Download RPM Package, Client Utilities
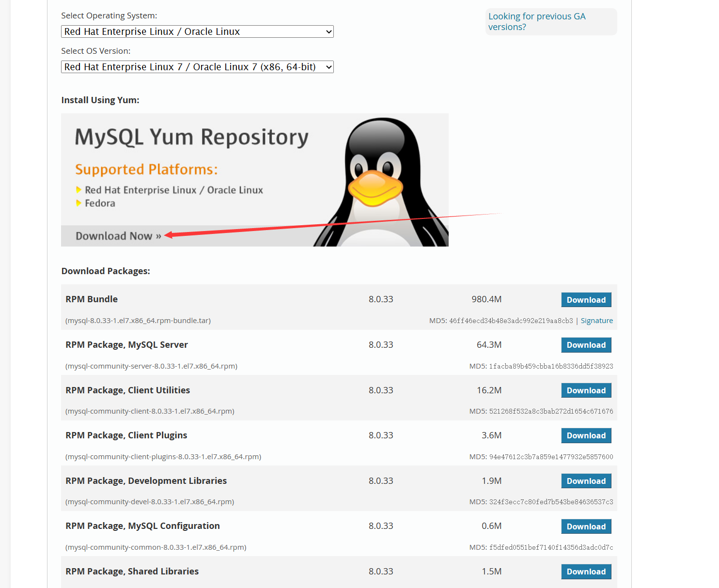Viewport: 719px width, 588px height. 586,390
